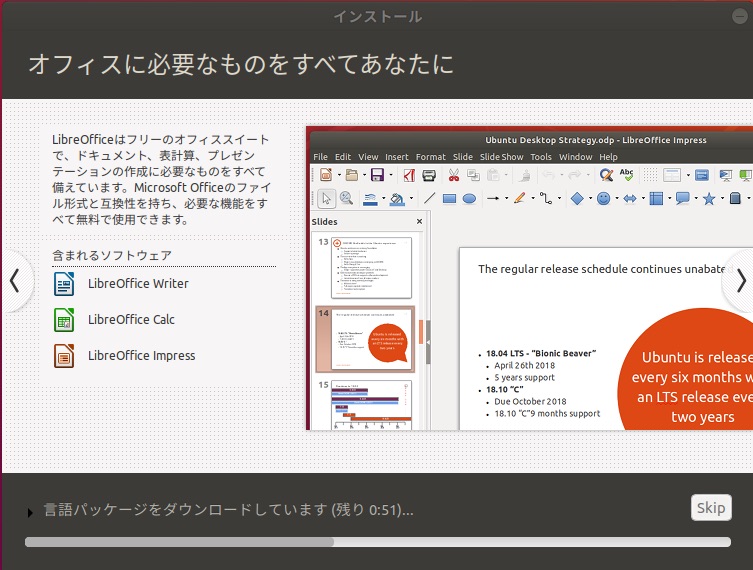Select the Ellipse shape tool
The height and width of the screenshot is (570, 753).
point(469,199)
